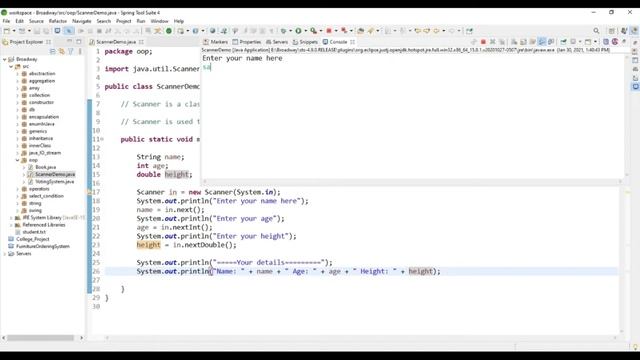Open the Project Explorer view menu

pyautogui.click(x=80, y=51)
